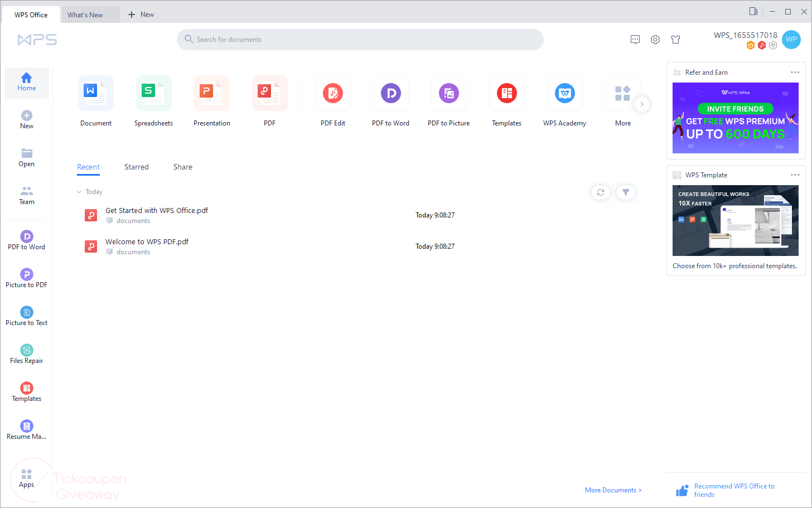The width and height of the screenshot is (812, 508).
Task: Open Templates in the top icon row
Action: pyautogui.click(x=507, y=101)
